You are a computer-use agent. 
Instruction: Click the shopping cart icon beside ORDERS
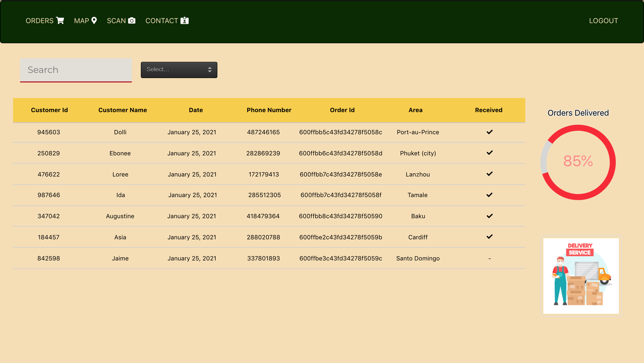(x=60, y=20)
